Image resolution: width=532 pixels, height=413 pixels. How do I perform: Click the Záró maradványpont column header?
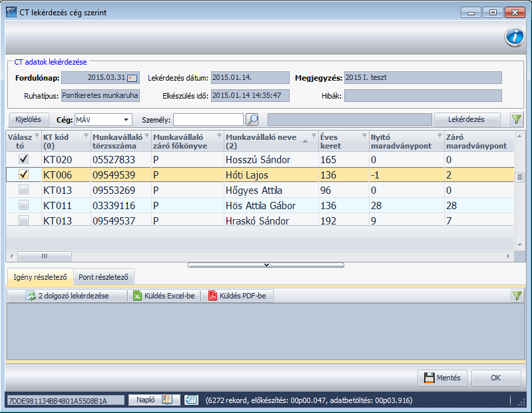479,141
